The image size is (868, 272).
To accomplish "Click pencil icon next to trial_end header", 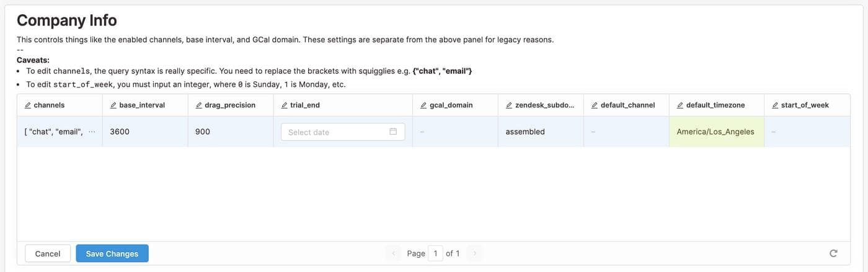I will [284, 106].
